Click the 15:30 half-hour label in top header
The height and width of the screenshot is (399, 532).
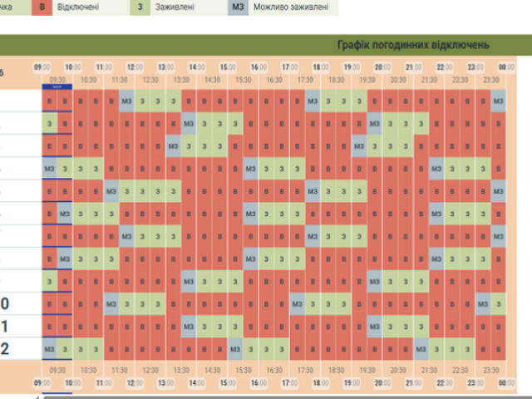[243, 80]
